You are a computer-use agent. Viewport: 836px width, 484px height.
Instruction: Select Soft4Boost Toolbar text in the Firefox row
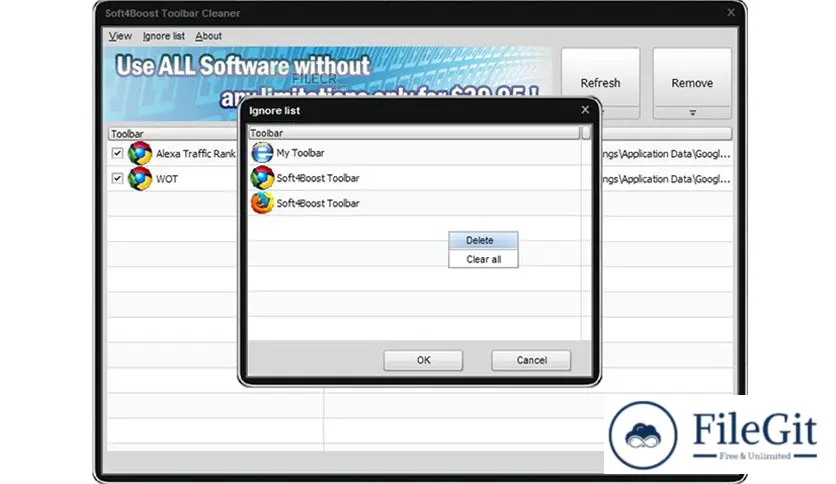coord(318,203)
